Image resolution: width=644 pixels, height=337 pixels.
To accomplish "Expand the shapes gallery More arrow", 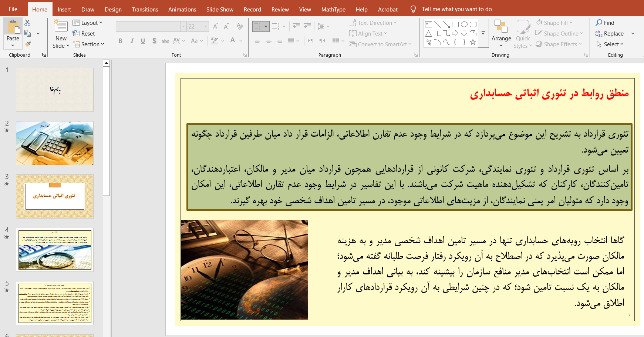I will [x=483, y=33].
